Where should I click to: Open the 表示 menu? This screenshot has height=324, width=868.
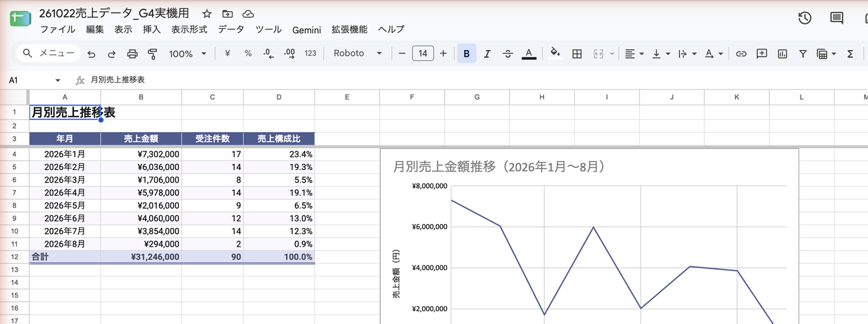click(x=123, y=30)
